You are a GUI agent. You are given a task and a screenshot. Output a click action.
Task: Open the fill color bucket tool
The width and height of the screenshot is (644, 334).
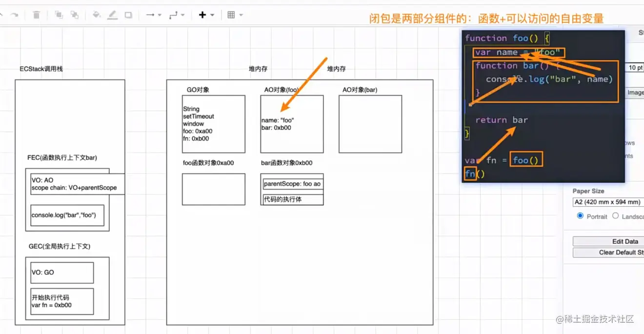97,15
